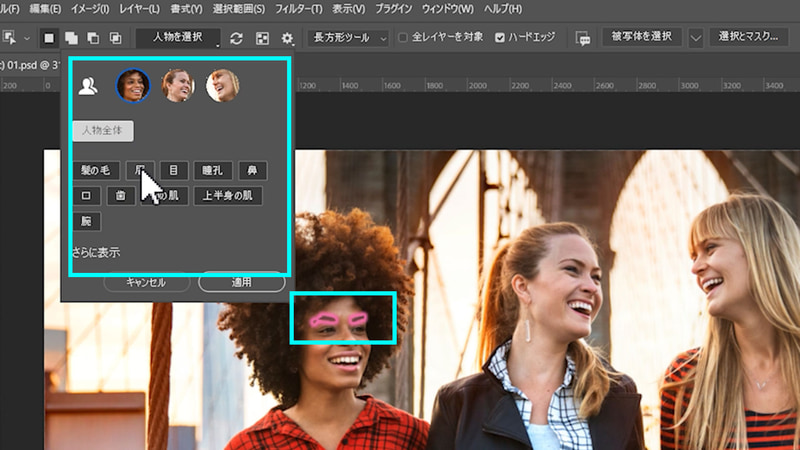Choose Add to Selection mode icon
The width and height of the screenshot is (800, 450).
click(x=71, y=38)
